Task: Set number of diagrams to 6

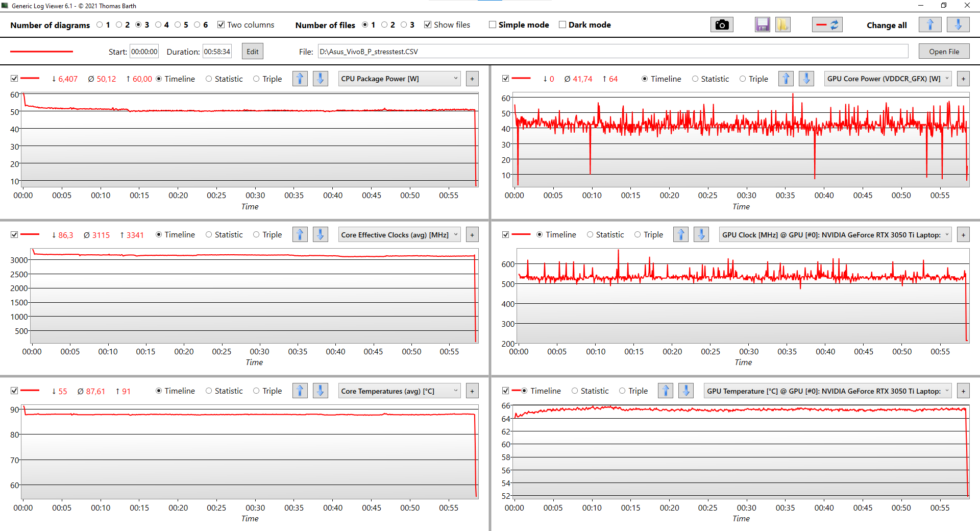Action: tap(197, 25)
